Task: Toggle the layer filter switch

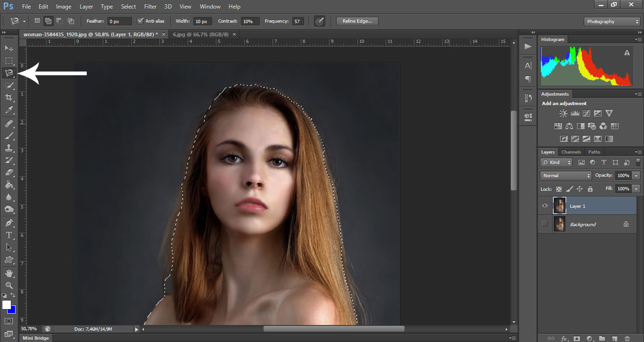Action: point(639,162)
